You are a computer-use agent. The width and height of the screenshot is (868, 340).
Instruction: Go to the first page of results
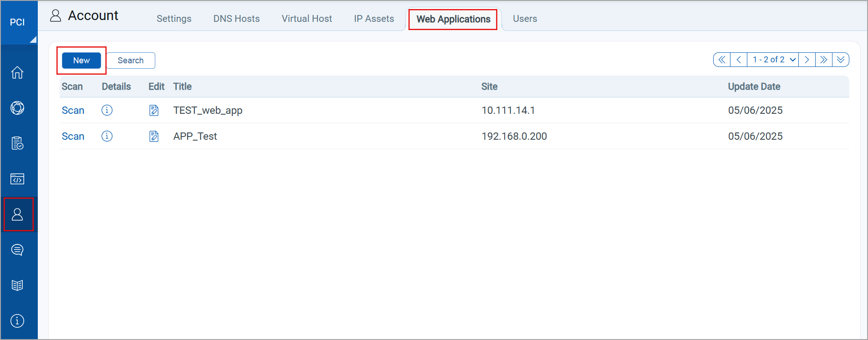(722, 60)
